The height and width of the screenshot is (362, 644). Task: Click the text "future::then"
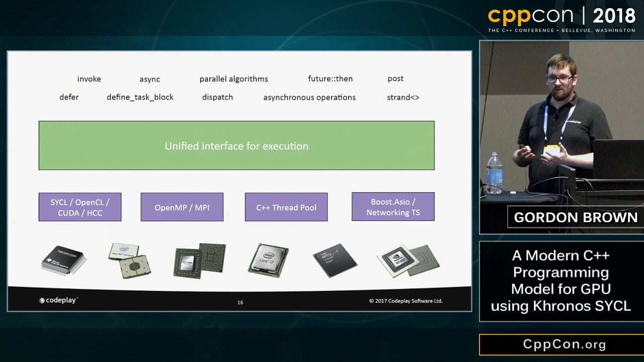click(x=331, y=78)
